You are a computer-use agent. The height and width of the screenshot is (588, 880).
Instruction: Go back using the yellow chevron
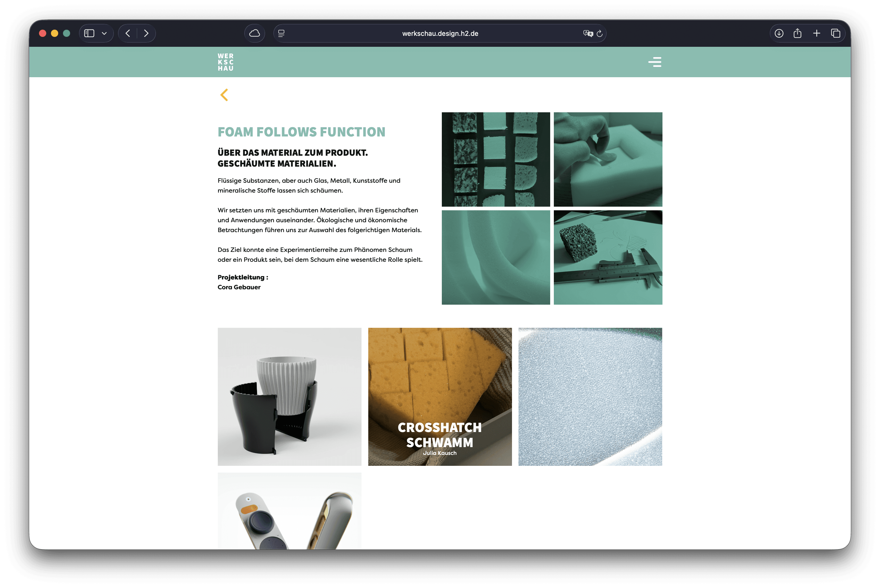pos(224,95)
